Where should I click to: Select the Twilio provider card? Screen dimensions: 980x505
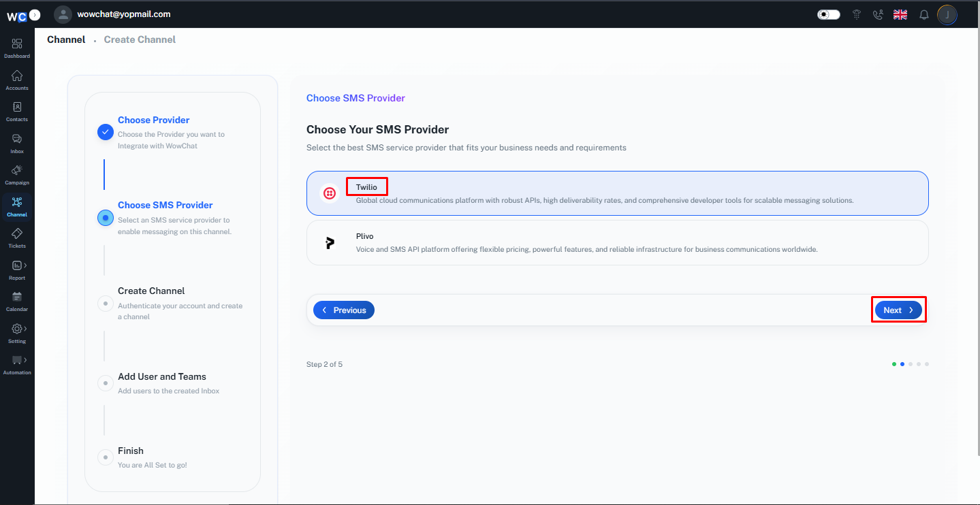coord(618,193)
